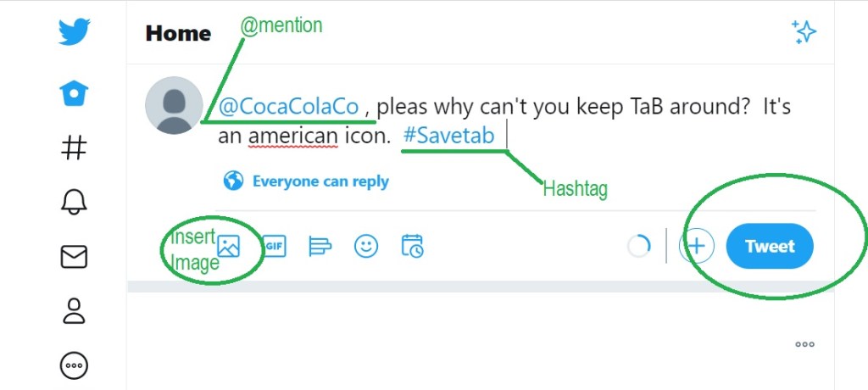Toggle latest tweets sparkle icon
This screenshot has height=390, width=868.
803,32
